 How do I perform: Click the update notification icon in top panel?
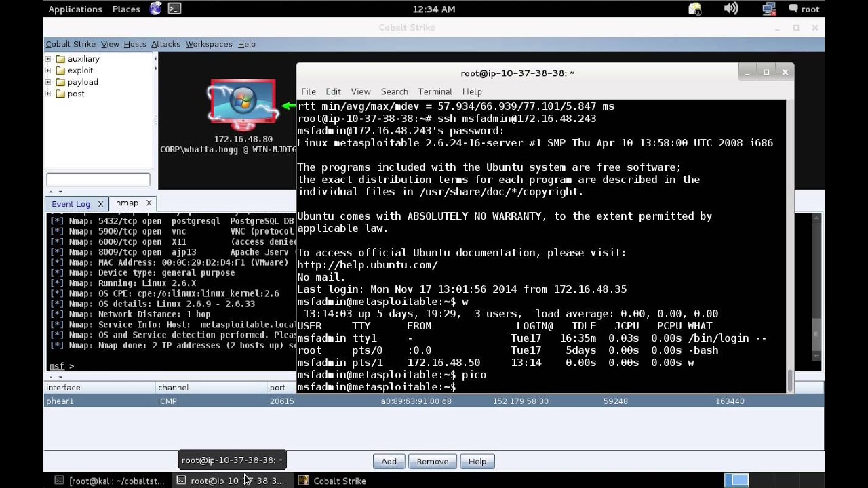pos(694,9)
